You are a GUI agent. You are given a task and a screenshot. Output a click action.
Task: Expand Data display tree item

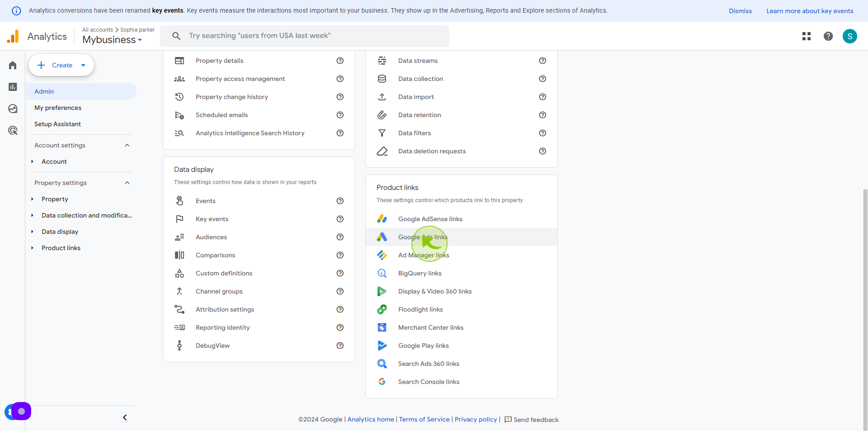pos(32,232)
